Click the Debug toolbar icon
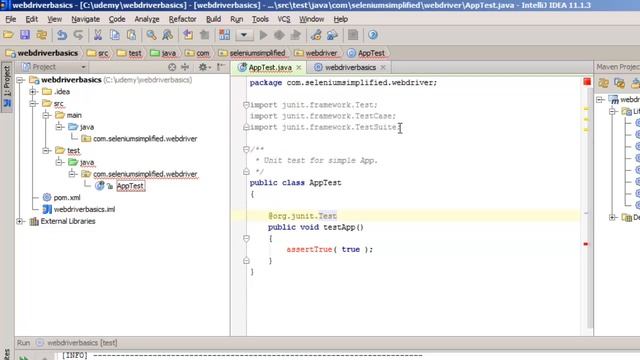This screenshot has width=640, height=360. (279, 35)
